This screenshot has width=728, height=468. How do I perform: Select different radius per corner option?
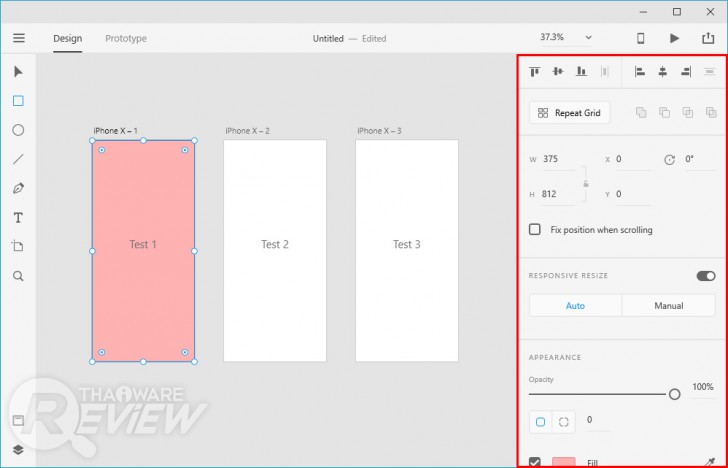tap(564, 422)
